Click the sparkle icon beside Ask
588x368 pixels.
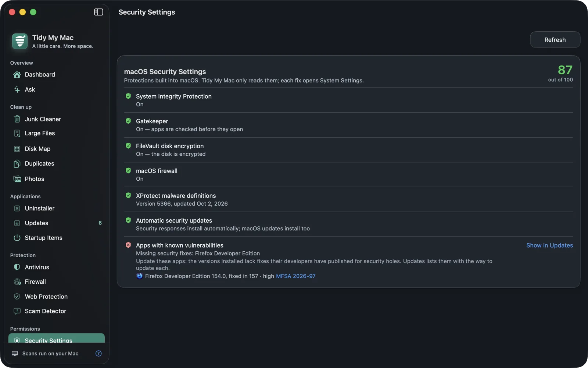(17, 89)
